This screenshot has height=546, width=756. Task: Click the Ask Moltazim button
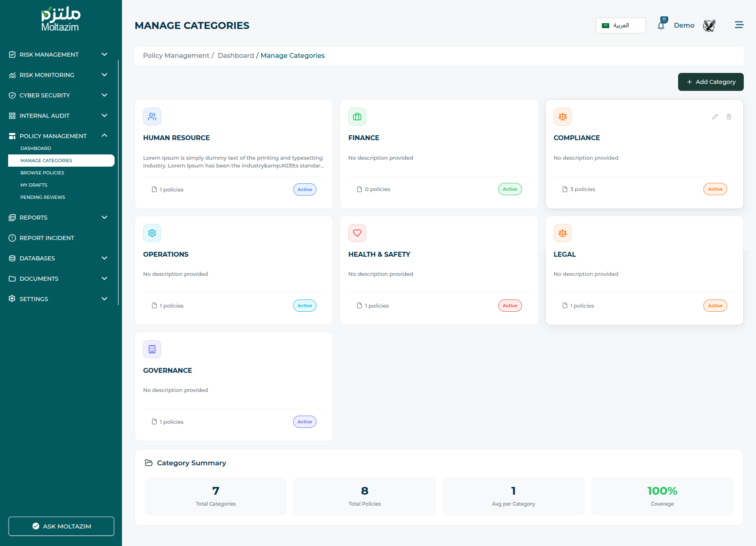pos(61,526)
